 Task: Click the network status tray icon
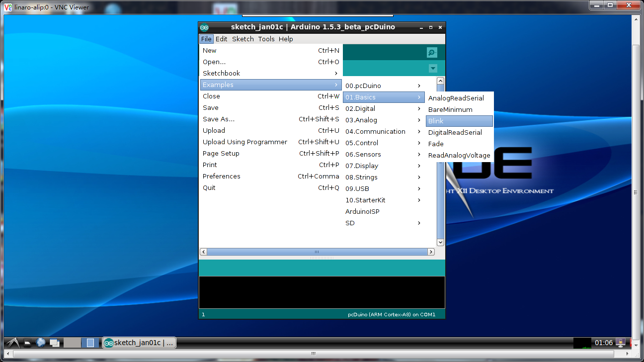[620, 343]
